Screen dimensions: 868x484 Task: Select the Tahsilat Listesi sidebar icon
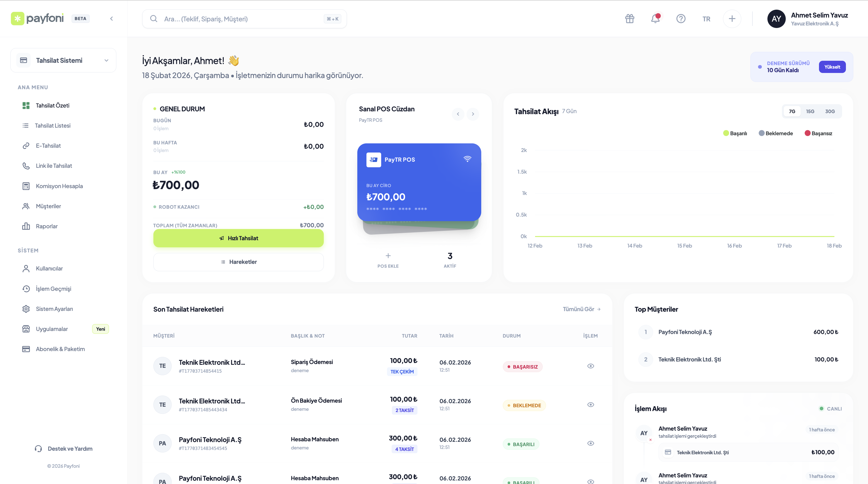(x=26, y=126)
